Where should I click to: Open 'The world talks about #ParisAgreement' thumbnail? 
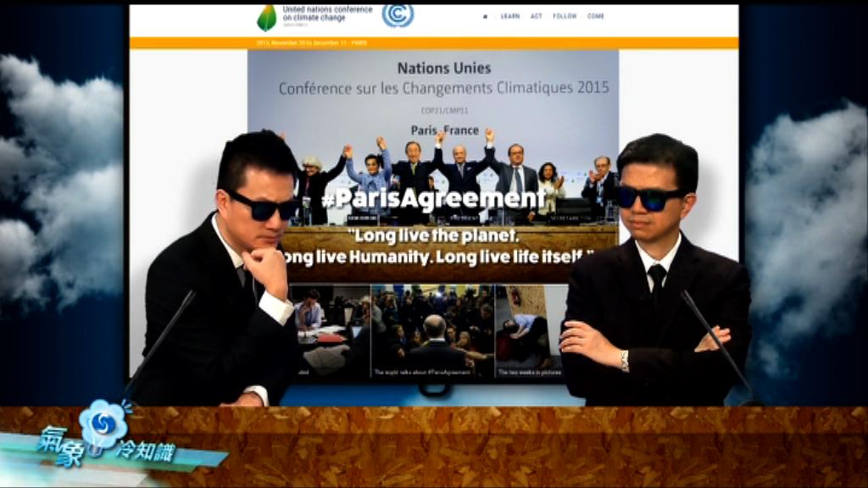(432, 330)
